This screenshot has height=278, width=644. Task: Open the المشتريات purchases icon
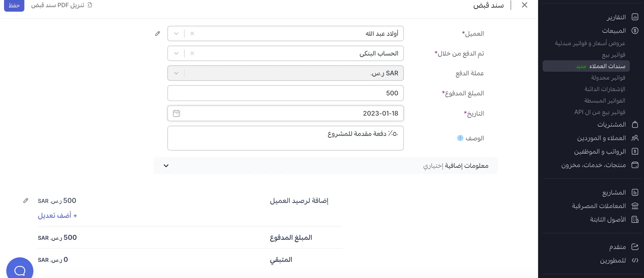tap(635, 124)
